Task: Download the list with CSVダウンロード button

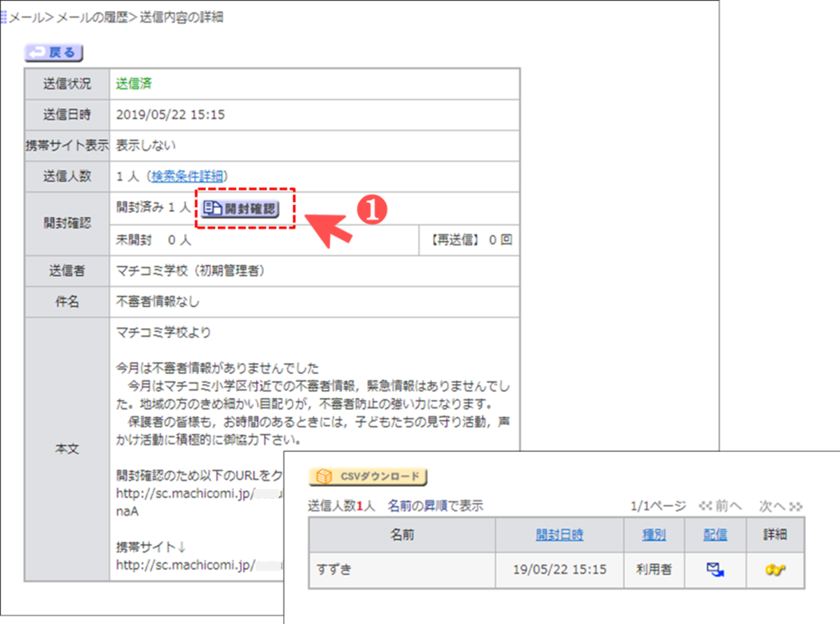Action: coord(368,477)
